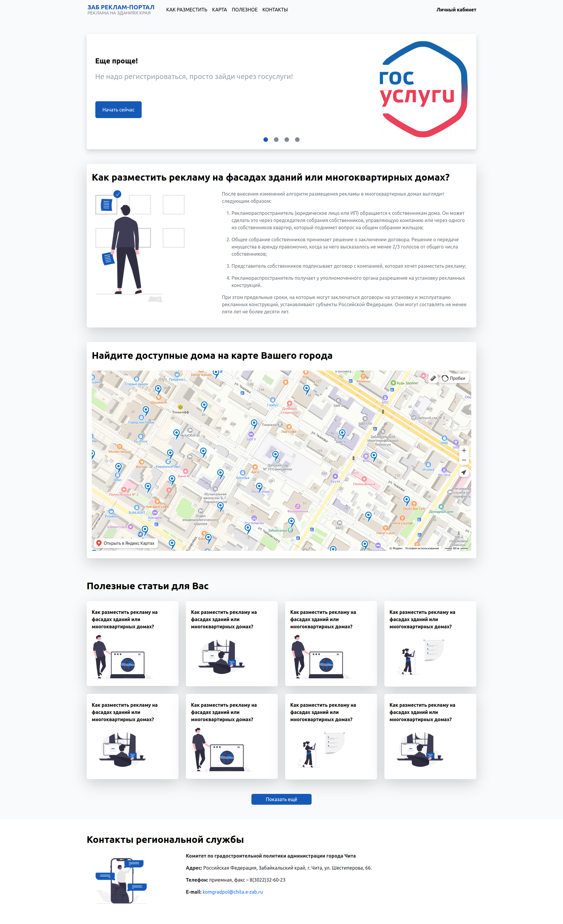Click the Доходный дом star icon on the map

[x=441, y=507]
